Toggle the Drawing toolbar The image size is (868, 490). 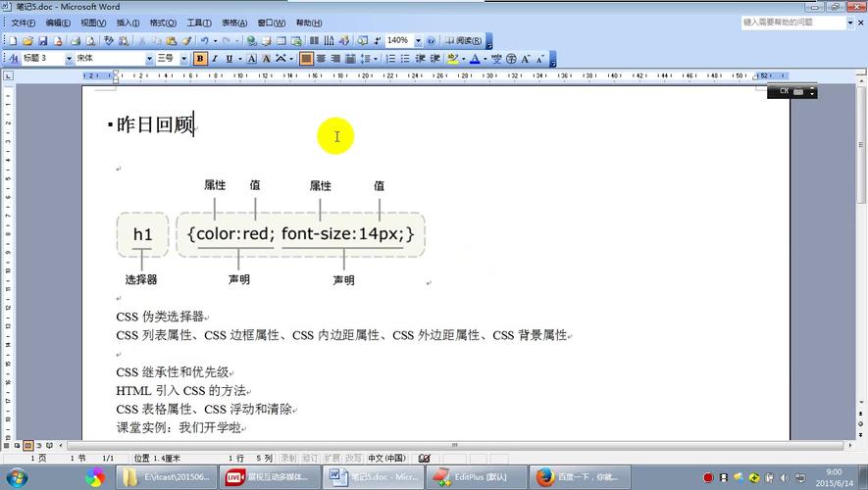(344, 40)
